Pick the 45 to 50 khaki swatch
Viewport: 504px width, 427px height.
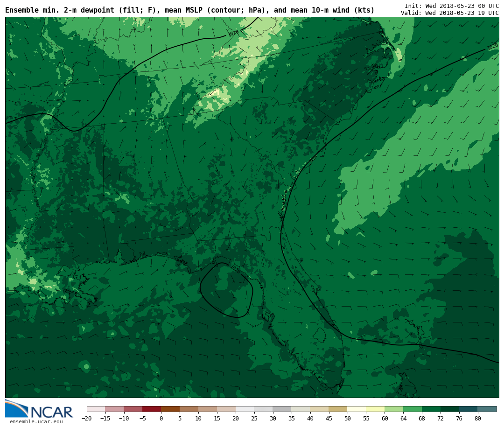pyautogui.click(x=338, y=409)
